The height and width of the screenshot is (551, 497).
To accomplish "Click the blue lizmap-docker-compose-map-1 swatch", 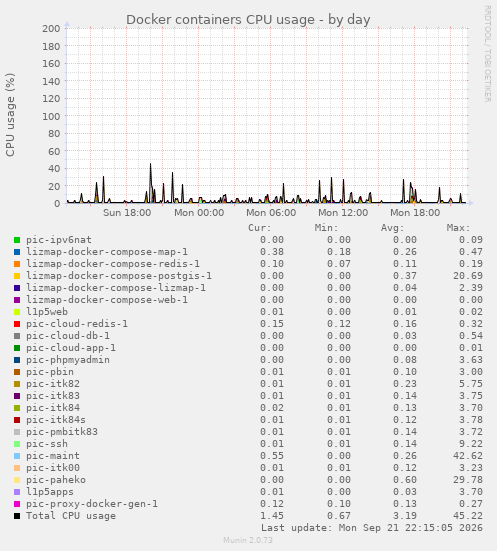I will point(17,252).
